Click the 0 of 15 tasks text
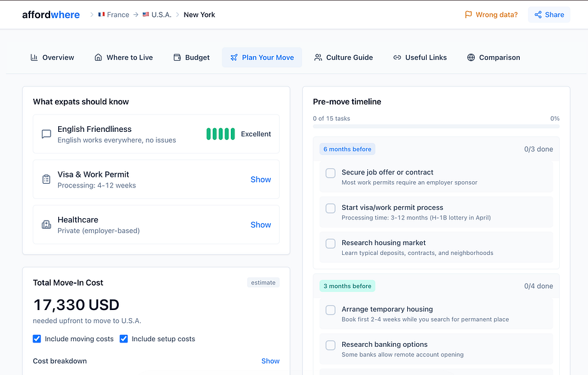The image size is (588, 375). click(332, 118)
